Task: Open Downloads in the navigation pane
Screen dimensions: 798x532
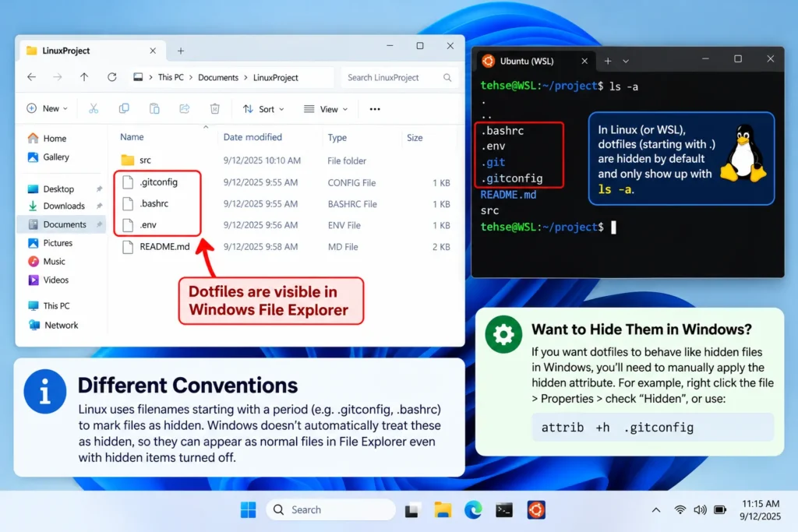Action: [56, 206]
